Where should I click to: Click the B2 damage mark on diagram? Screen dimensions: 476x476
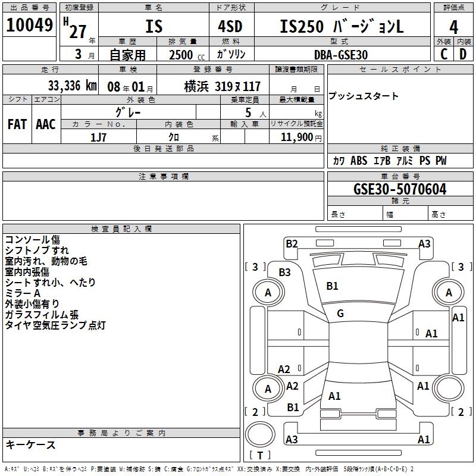pos(292,244)
